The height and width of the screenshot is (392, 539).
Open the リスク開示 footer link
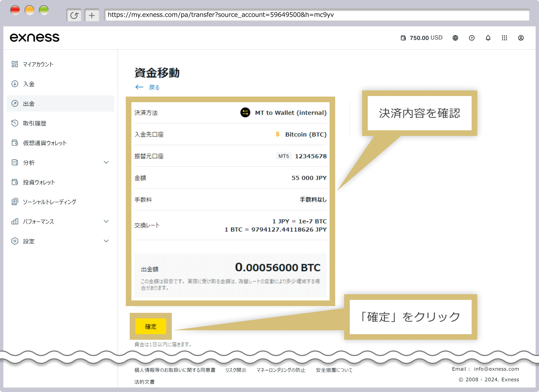tap(236, 370)
